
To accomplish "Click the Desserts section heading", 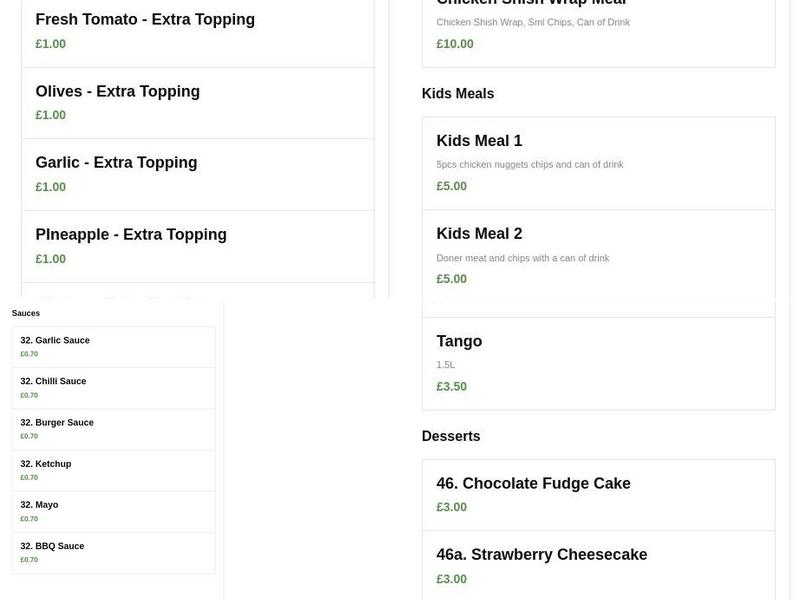I will 451,435.
